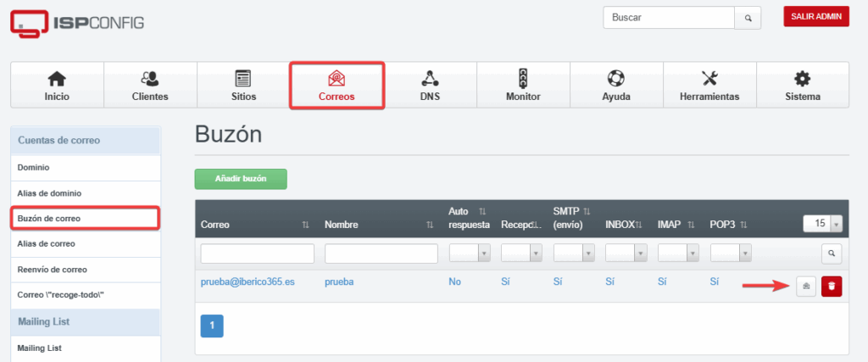
Task: Open the Monitor module
Action: 523,85
